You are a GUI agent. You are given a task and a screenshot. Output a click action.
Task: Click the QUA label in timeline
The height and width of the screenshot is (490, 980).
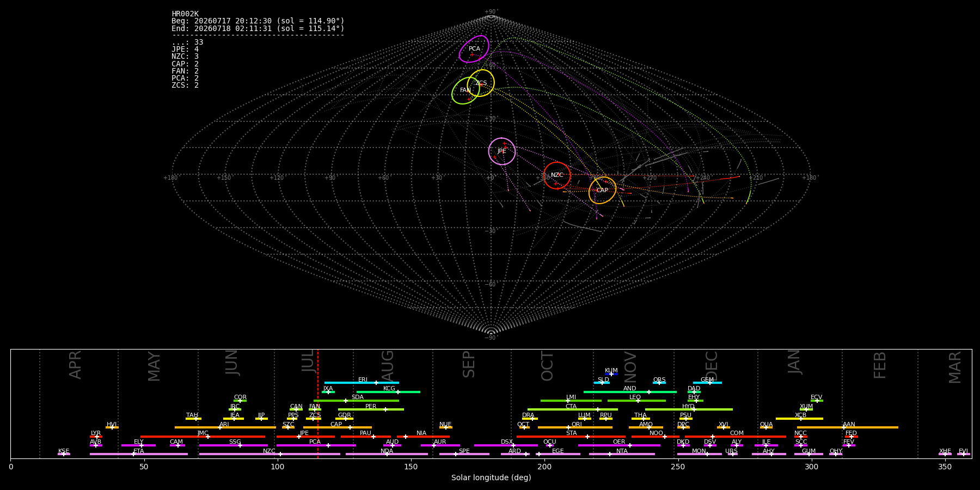766,425
